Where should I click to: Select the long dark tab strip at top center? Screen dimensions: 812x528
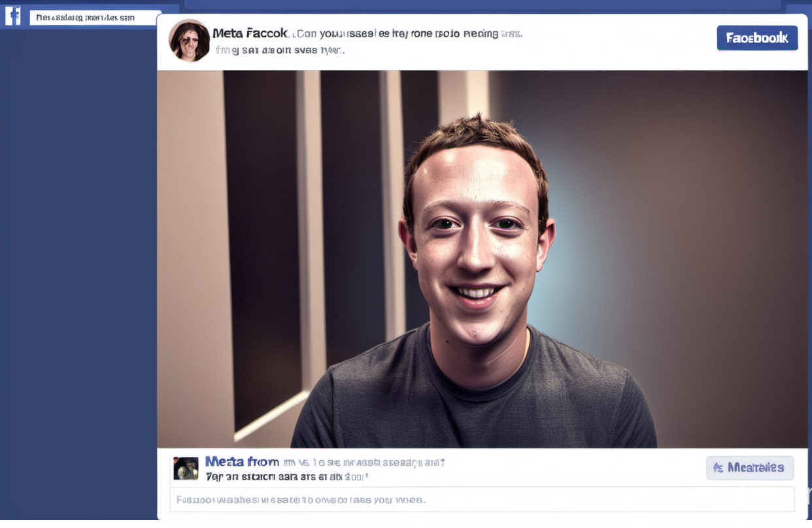coord(482,5)
